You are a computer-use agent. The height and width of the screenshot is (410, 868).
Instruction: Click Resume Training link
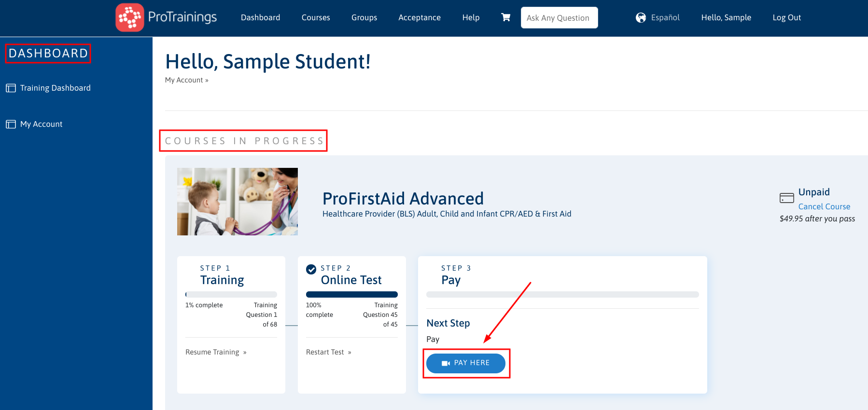(216, 352)
